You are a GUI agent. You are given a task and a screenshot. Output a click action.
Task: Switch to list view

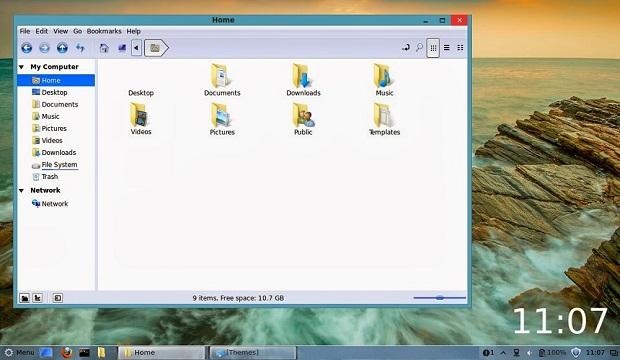click(446, 47)
